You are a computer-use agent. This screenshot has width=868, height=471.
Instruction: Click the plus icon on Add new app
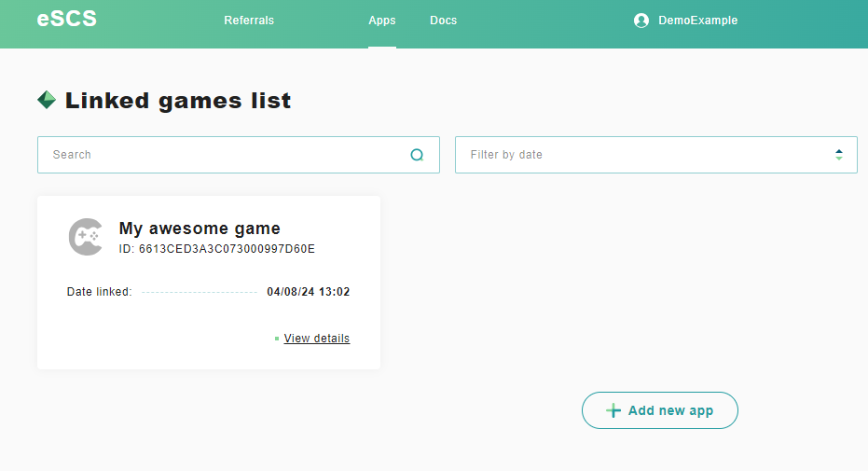pos(613,410)
